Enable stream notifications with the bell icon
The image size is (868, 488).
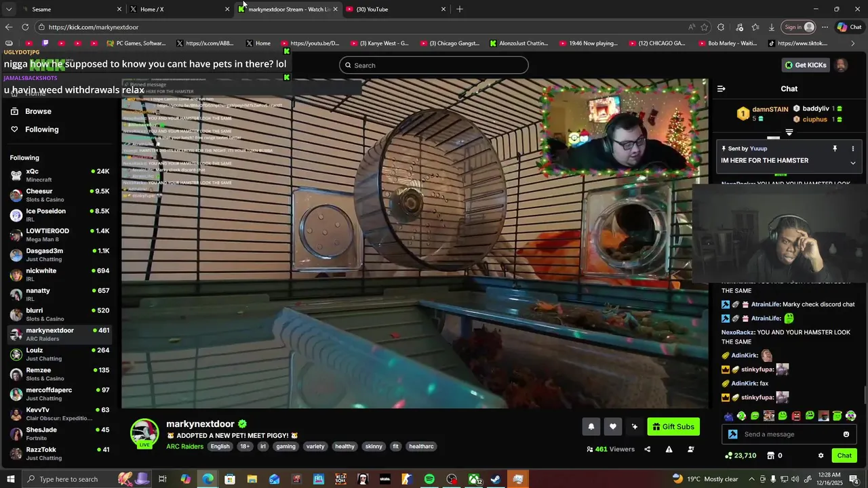pyautogui.click(x=591, y=426)
